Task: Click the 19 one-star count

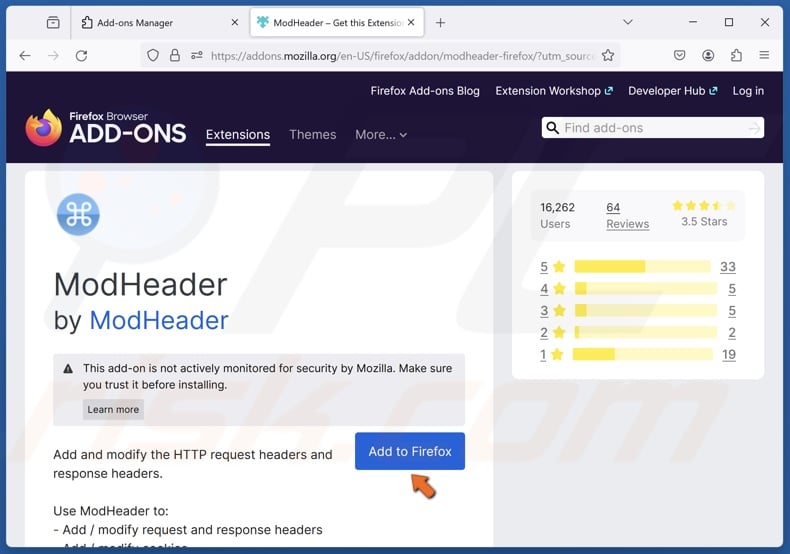Action: pos(729,355)
